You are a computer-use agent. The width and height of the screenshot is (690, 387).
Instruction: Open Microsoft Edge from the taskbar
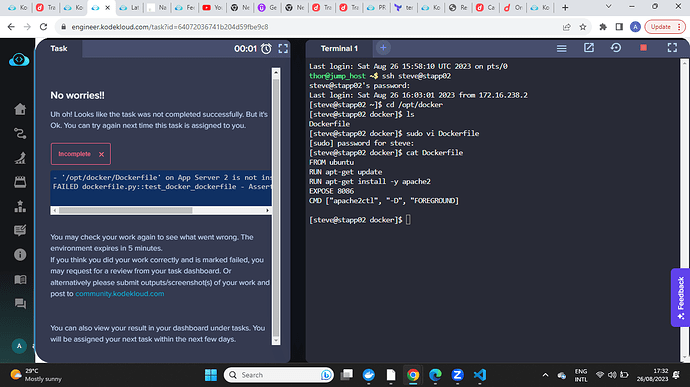coord(435,375)
